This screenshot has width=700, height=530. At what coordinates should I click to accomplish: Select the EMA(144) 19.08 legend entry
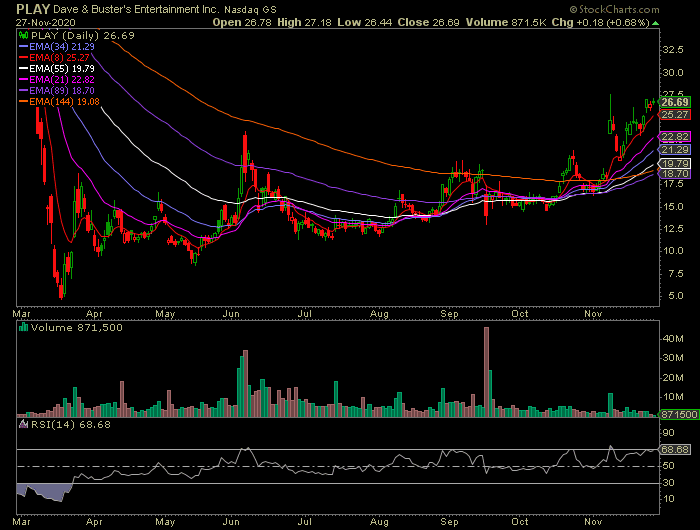coord(59,102)
